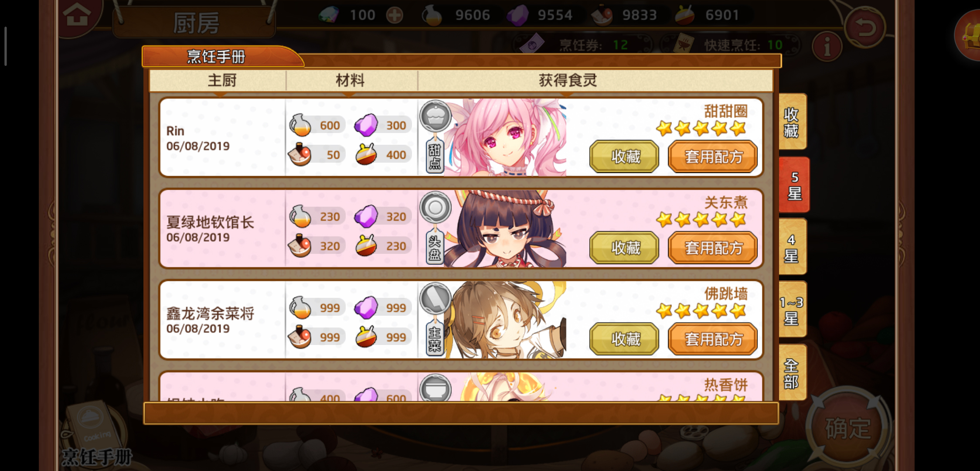The image size is (980, 471).
Task: Apply the 关东煮 recipe via 套用配方
Action: pos(713,248)
